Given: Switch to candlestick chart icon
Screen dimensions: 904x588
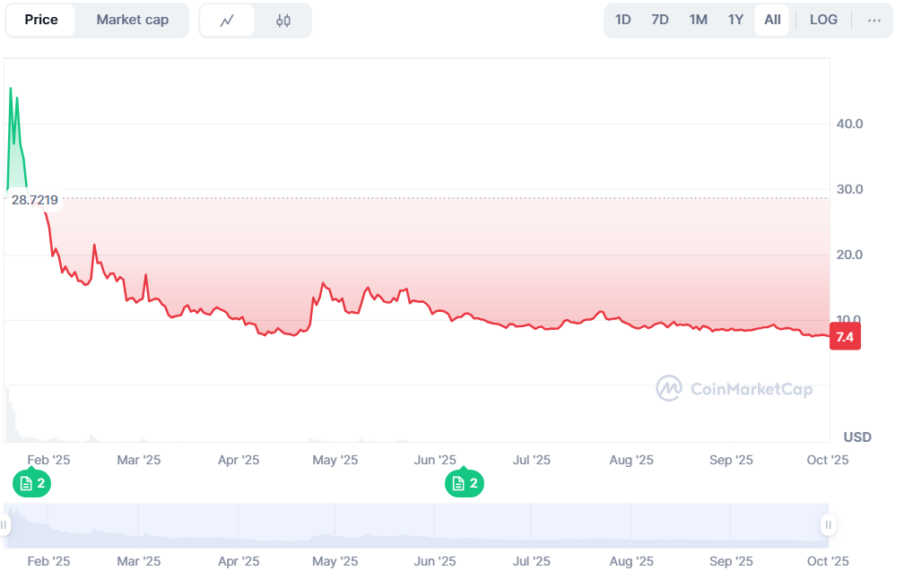Looking at the screenshot, I should pyautogui.click(x=283, y=21).
